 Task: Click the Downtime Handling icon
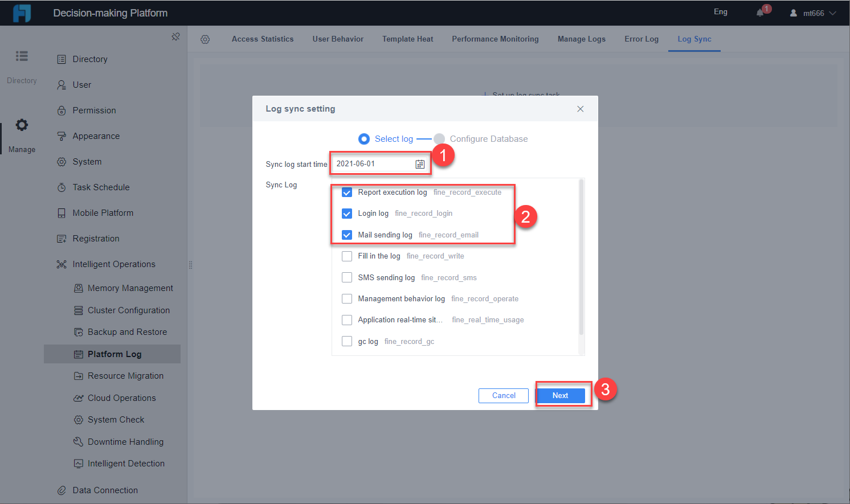pos(79,442)
